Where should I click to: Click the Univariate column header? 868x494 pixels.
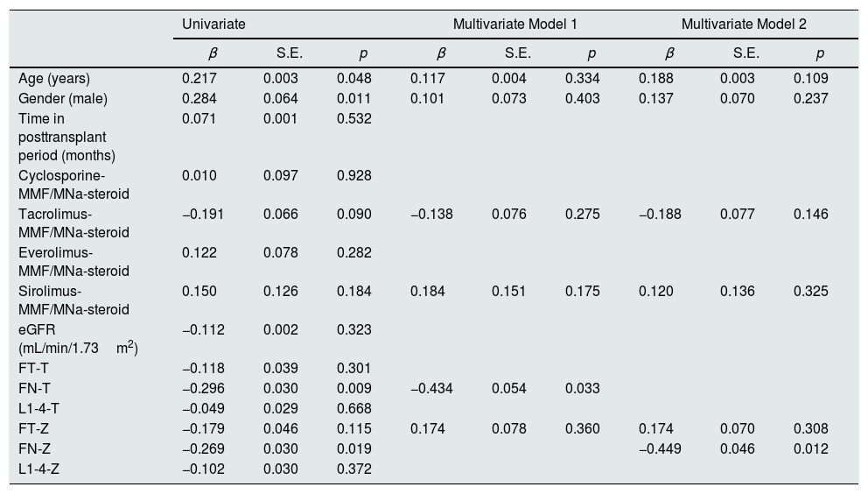213,25
